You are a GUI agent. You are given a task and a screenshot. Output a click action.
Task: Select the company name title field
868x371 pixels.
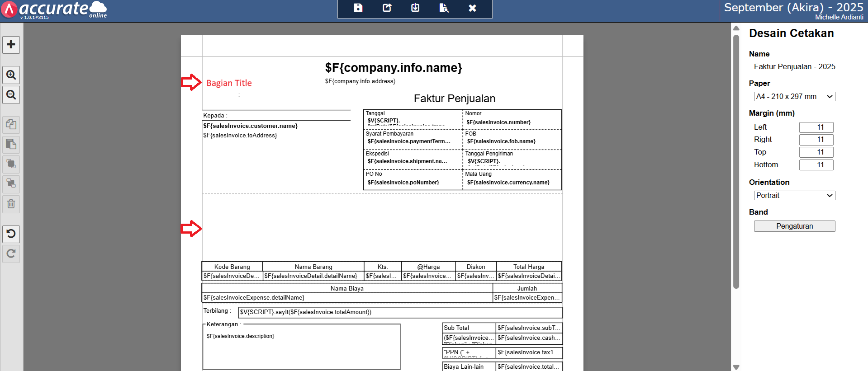(x=393, y=68)
